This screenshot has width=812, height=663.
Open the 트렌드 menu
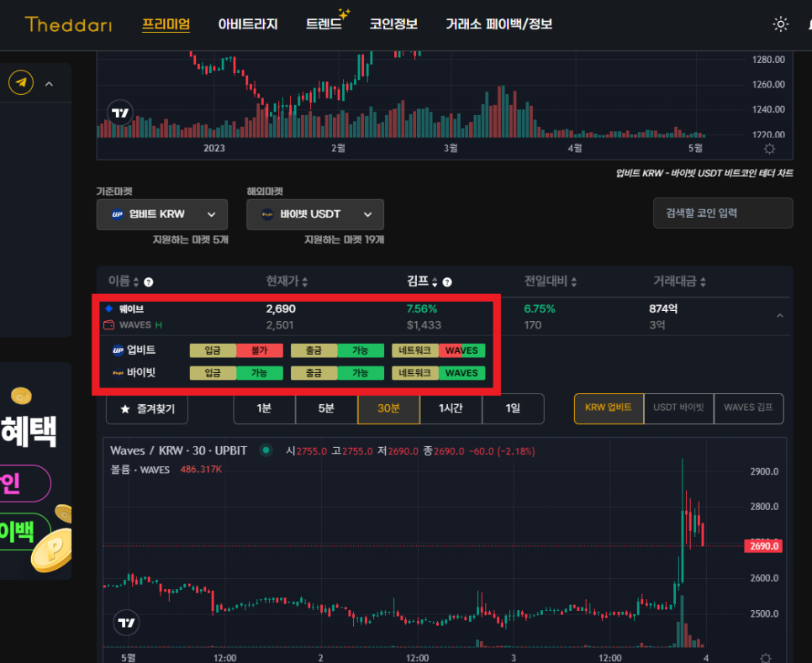(324, 24)
